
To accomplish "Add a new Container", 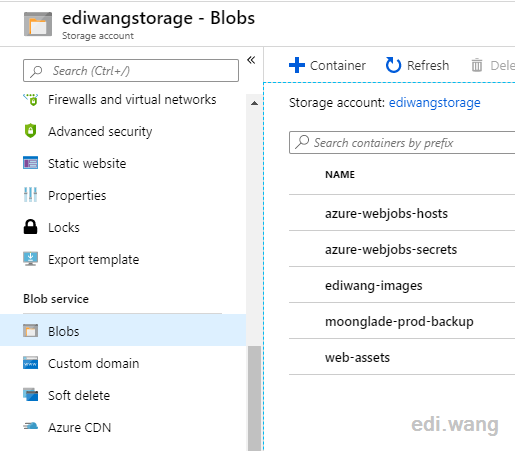I will click(327, 65).
